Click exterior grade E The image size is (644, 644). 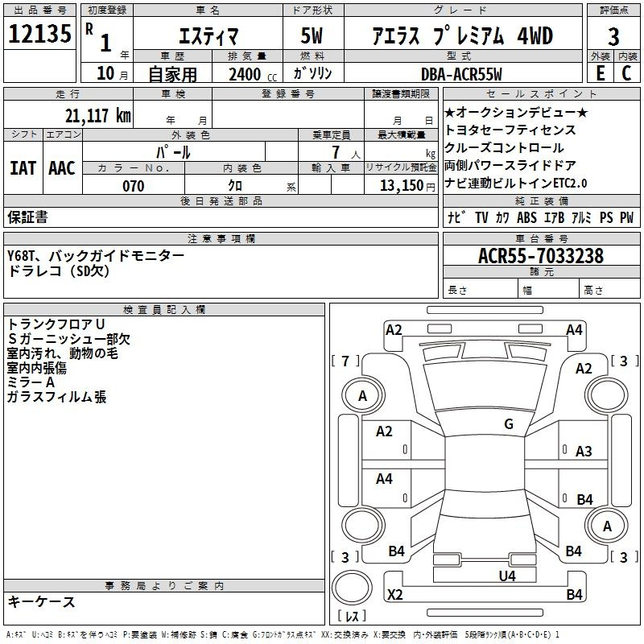(600, 73)
